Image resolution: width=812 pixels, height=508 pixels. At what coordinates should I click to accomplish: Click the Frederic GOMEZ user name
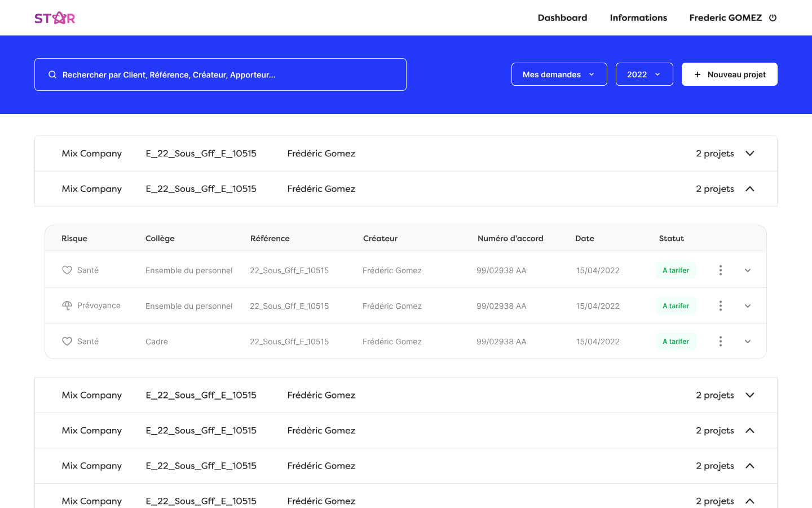click(726, 17)
